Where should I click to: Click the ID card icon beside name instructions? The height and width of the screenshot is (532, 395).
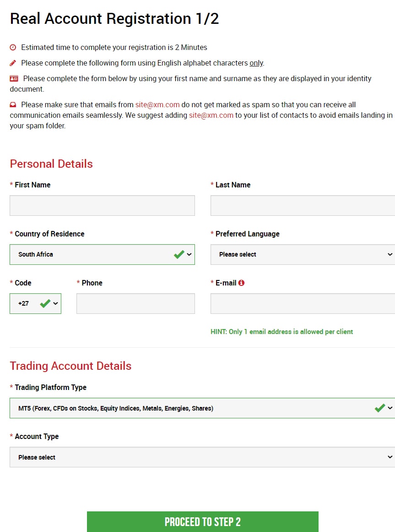click(14, 78)
